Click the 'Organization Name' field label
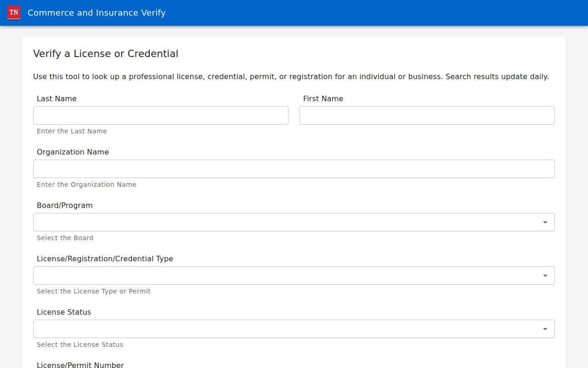Viewport: 588px width, 368px height. 73,152
